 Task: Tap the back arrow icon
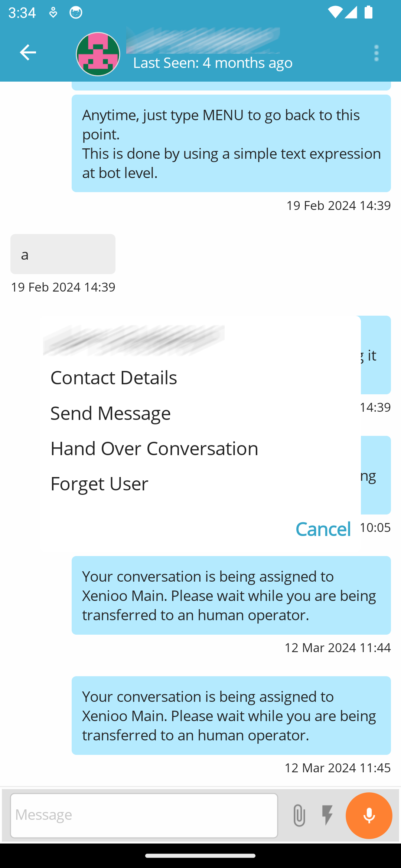click(x=28, y=52)
